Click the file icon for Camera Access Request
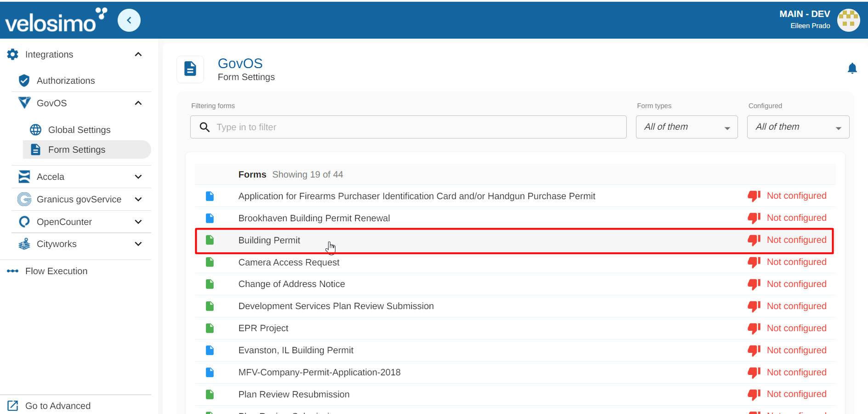The width and height of the screenshot is (868, 414). coord(210,262)
